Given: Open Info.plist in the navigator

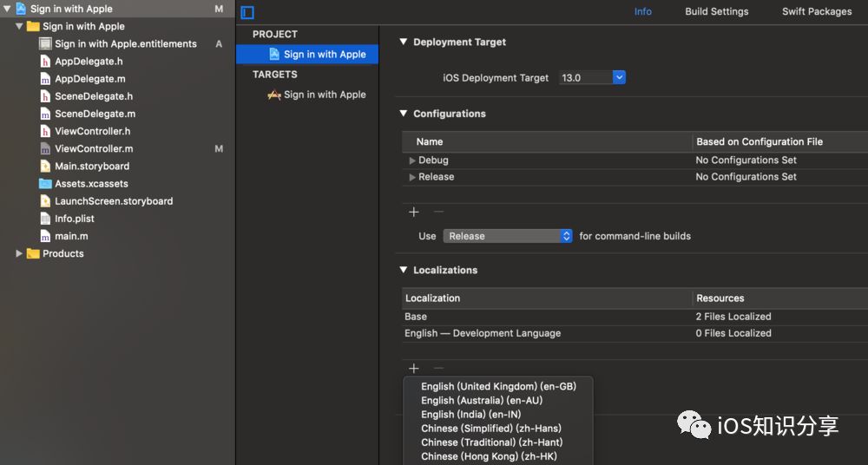Looking at the screenshot, I should [74, 218].
